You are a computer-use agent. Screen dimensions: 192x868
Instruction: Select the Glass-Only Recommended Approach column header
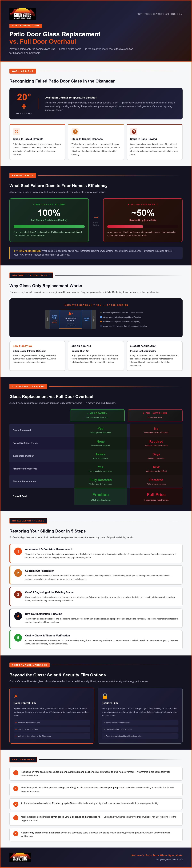coord(97,415)
